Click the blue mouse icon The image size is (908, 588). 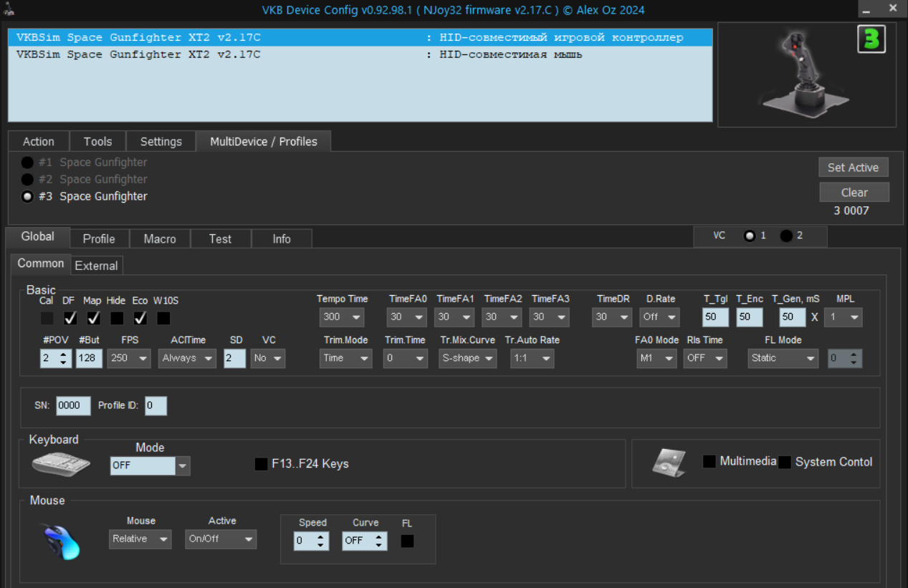[x=61, y=541]
